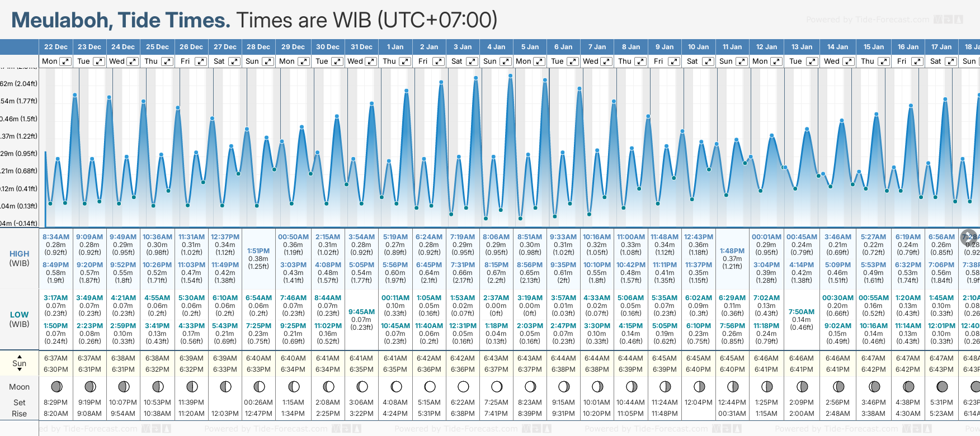Screen dimensions: 980x436
Task: Select the 12 Jan date header
Action: pyautogui.click(x=766, y=47)
